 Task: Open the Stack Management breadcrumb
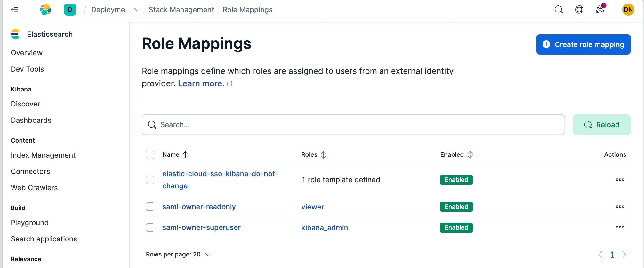click(181, 10)
